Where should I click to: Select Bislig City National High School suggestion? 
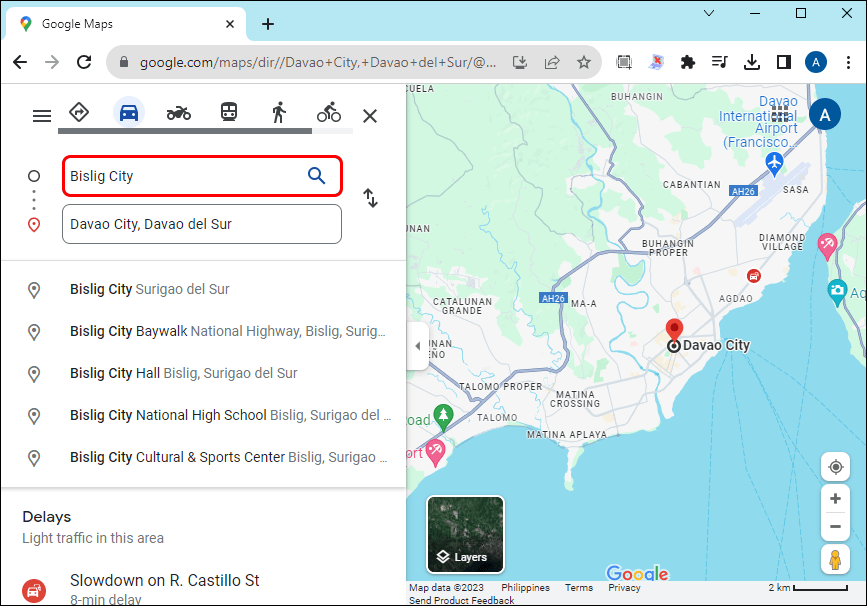click(203, 415)
